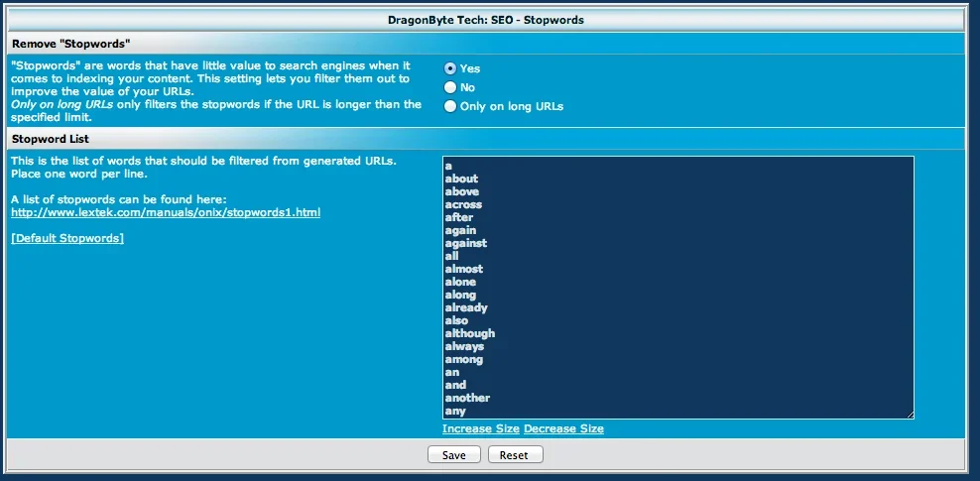Click the word 'among' in list

[x=464, y=359]
